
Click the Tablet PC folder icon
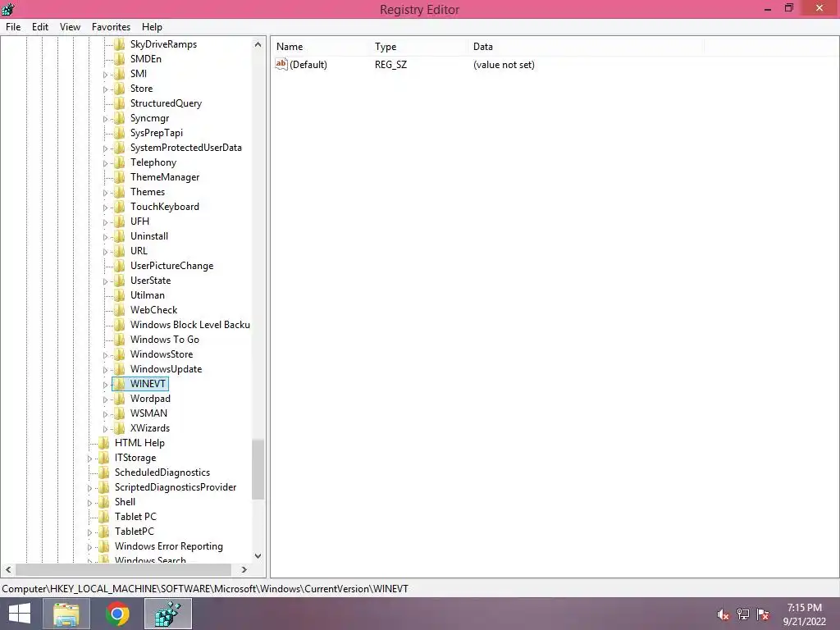coord(104,517)
